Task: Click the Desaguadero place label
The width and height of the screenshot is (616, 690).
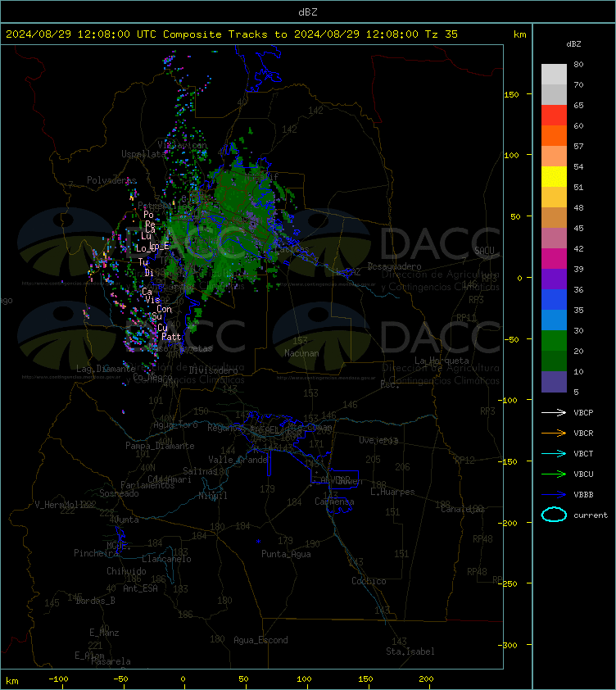Action: tap(394, 266)
